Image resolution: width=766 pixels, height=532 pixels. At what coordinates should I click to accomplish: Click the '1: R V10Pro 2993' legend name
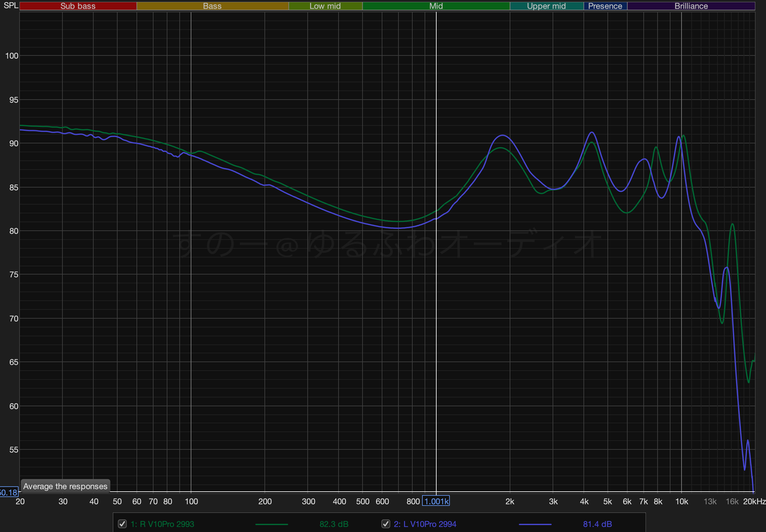[162, 524]
